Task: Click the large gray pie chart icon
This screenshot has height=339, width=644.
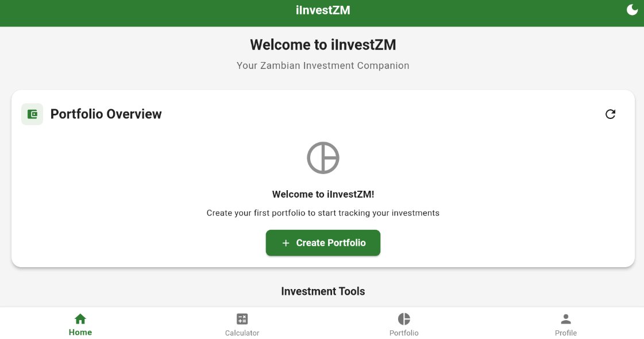Action: click(323, 157)
